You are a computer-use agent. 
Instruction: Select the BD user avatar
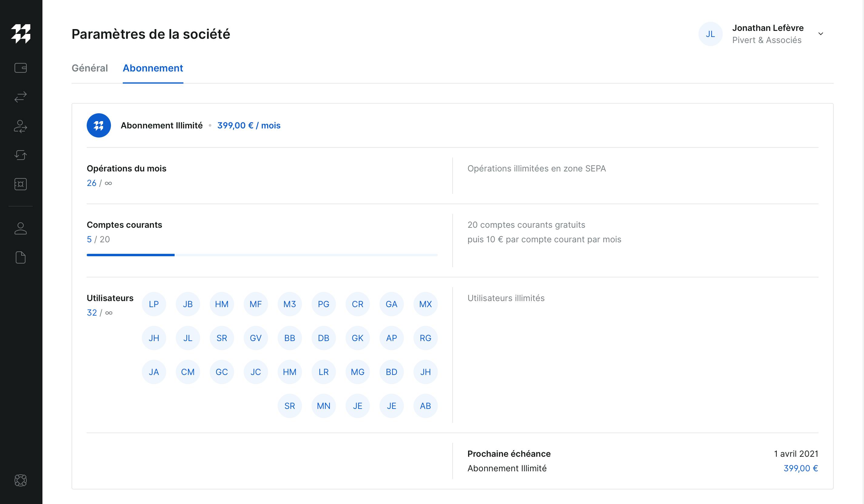click(392, 372)
